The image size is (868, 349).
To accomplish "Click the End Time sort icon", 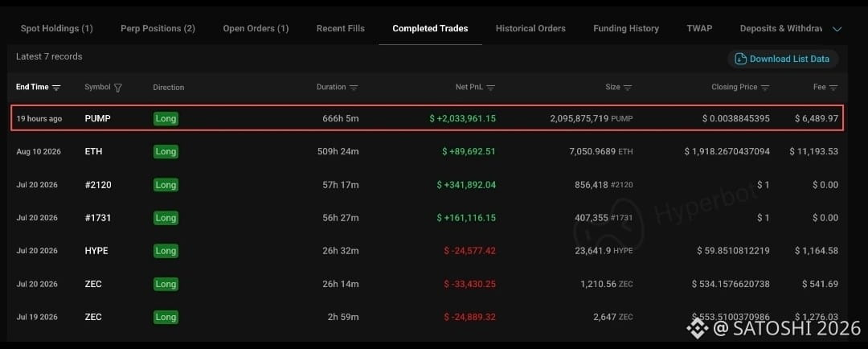I will point(56,88).
